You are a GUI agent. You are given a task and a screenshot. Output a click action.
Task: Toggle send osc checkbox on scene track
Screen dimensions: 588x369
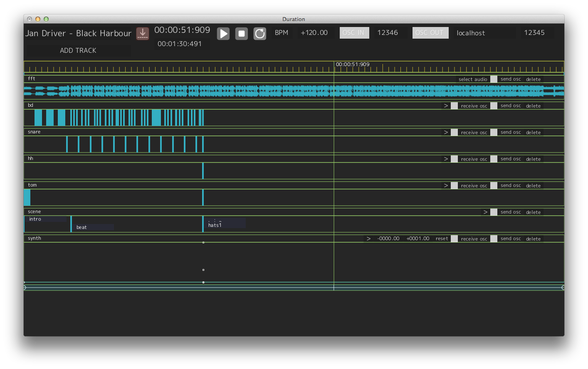494,212
